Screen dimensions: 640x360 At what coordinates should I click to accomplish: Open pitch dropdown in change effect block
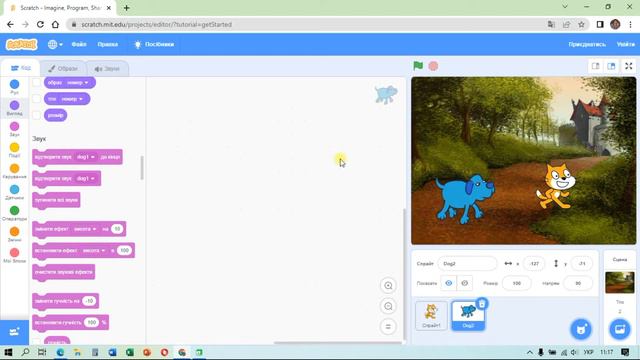pyautogui.click(x=85, y=229)
